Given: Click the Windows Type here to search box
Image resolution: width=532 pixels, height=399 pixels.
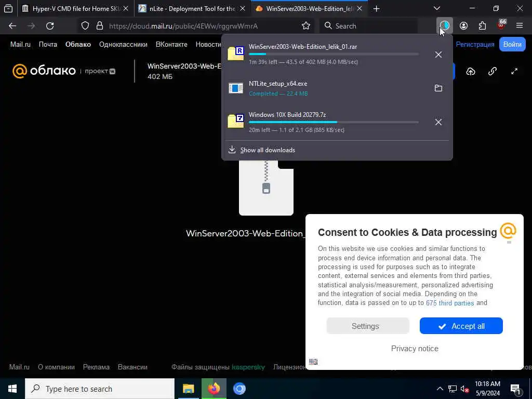Looking at the screenshot, I should click(x=100, y=389).
